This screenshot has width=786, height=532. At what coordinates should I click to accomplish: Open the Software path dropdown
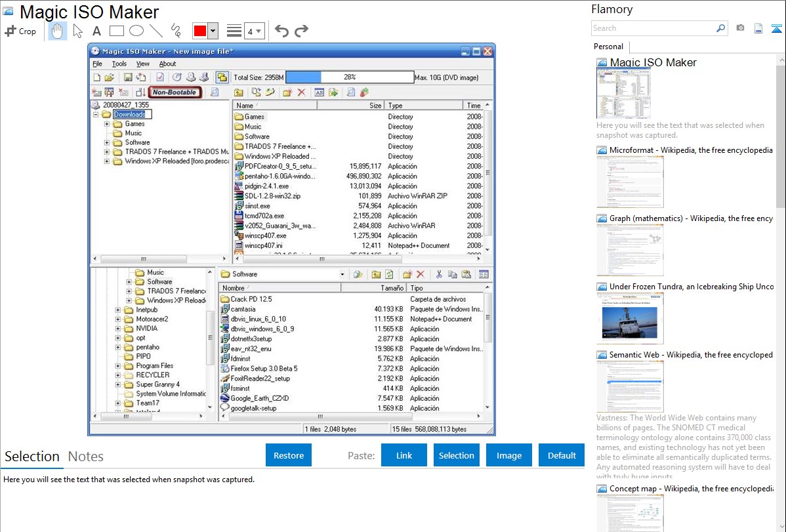(342, 274)
